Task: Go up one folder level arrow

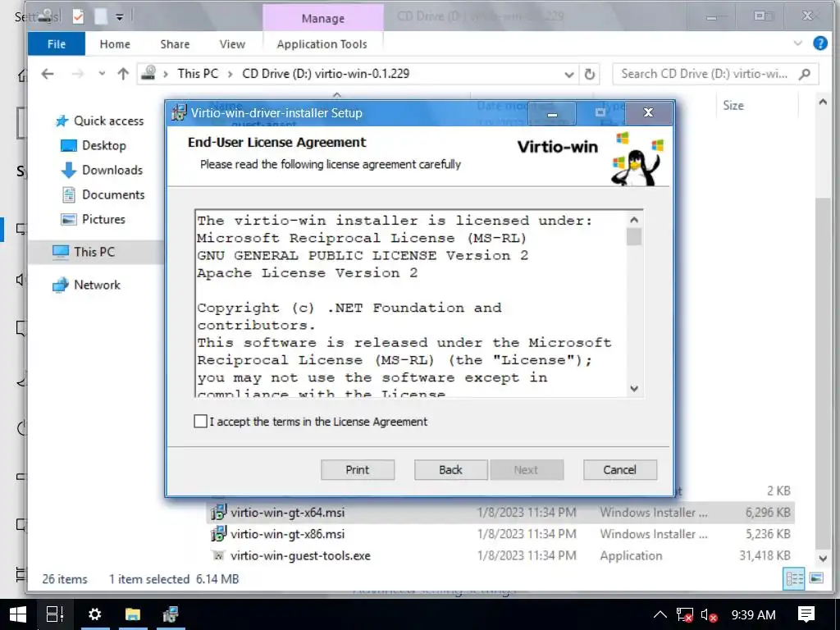Action: 123,74
